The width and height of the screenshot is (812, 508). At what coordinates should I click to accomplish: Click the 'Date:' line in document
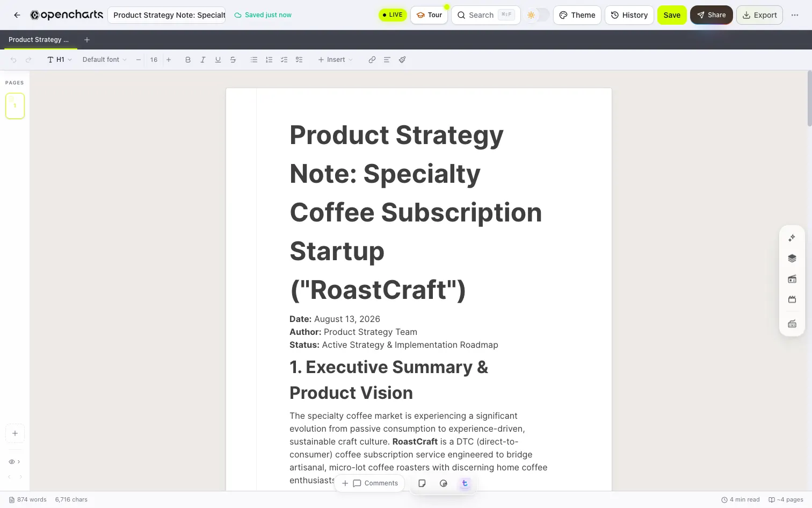pos(335,319)
